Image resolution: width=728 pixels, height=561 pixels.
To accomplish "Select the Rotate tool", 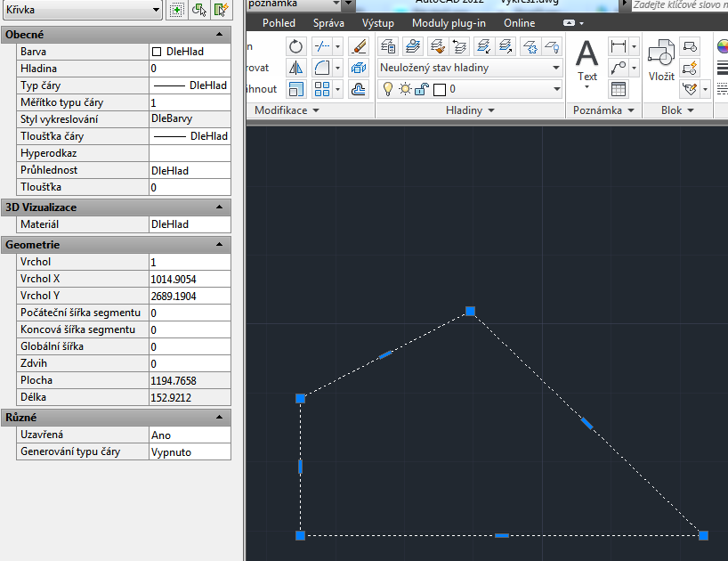I will pyautogui.click(x=295, y=46).
